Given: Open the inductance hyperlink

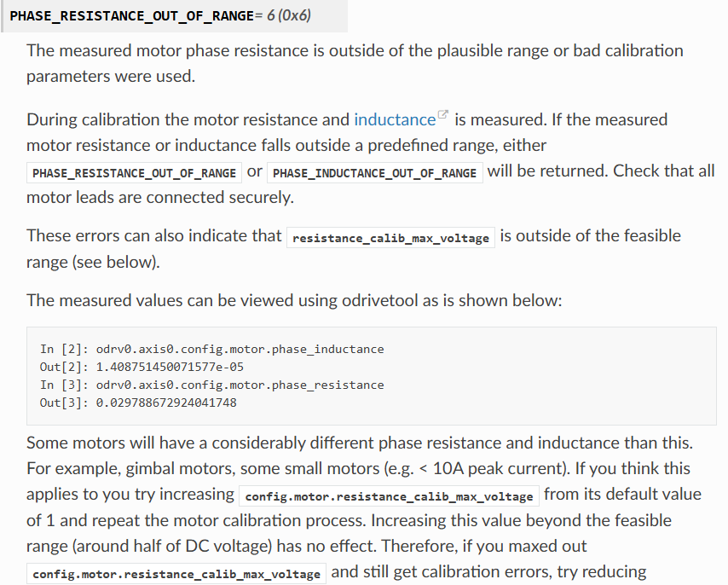Looking at the screenshot, I should [x=395, y=119].
